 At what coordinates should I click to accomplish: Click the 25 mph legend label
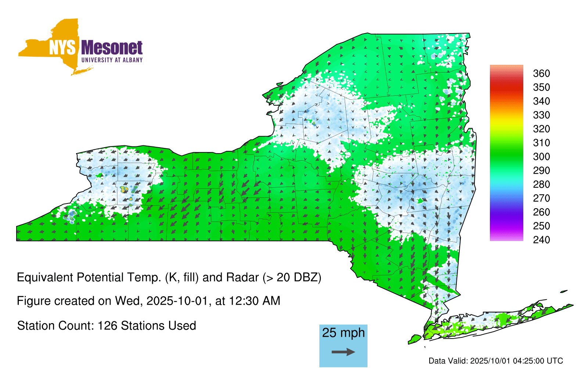click(343, 333)
